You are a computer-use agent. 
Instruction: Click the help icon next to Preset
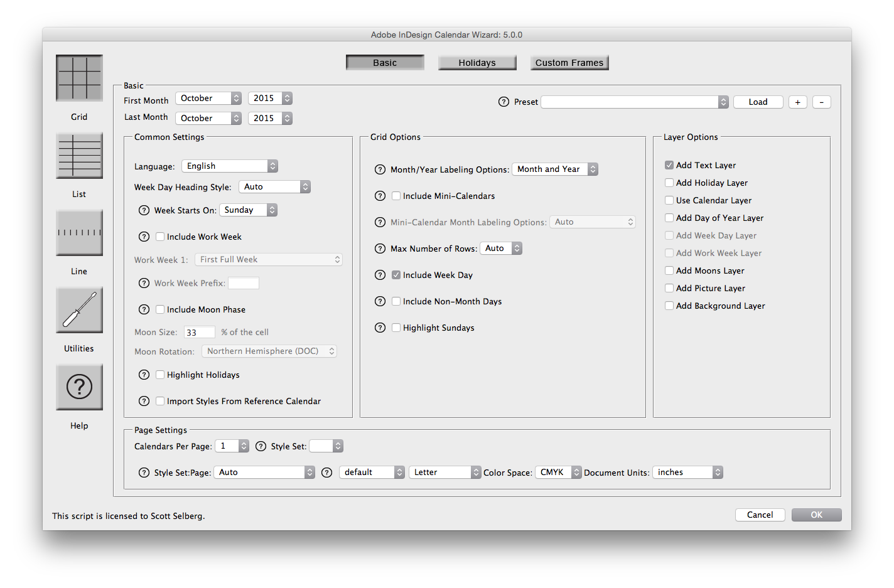[503, 102]
